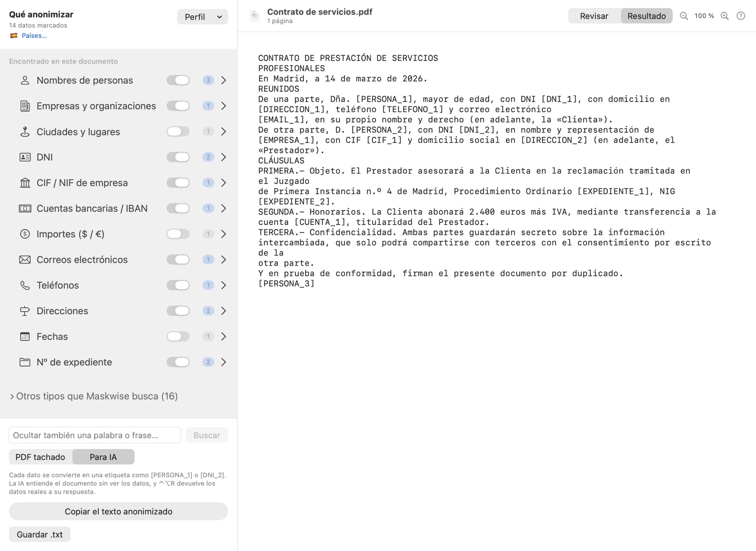Click the Guardar .txt button
756x551 pixels.
click(40, 535)
